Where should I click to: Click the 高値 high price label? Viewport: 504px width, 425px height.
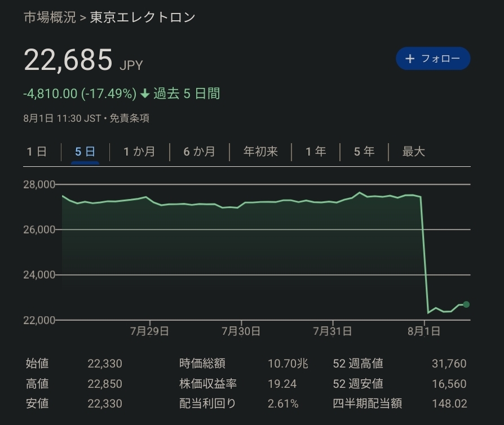(x=37, y=383)
